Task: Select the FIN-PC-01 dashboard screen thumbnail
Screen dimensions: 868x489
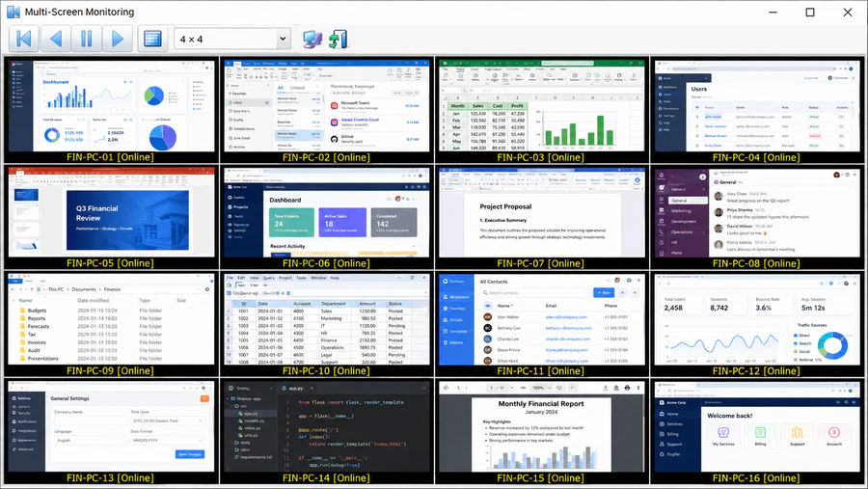Action: pos(111,106)
